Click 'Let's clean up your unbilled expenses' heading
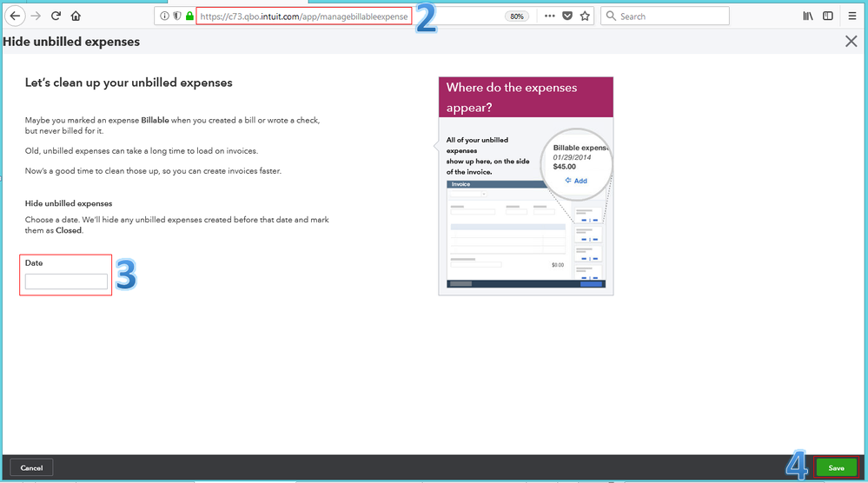This screenshot has height=483, width=868. tap(129, 83)
